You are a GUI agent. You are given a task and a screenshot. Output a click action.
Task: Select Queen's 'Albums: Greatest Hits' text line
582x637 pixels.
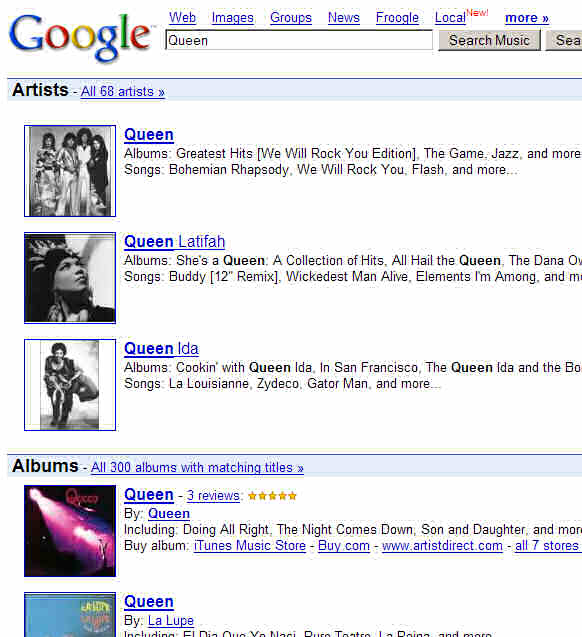(x=353, y=154)
